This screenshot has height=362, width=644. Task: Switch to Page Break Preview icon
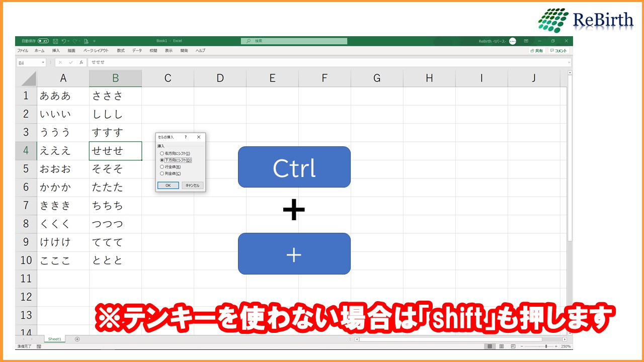513,346
